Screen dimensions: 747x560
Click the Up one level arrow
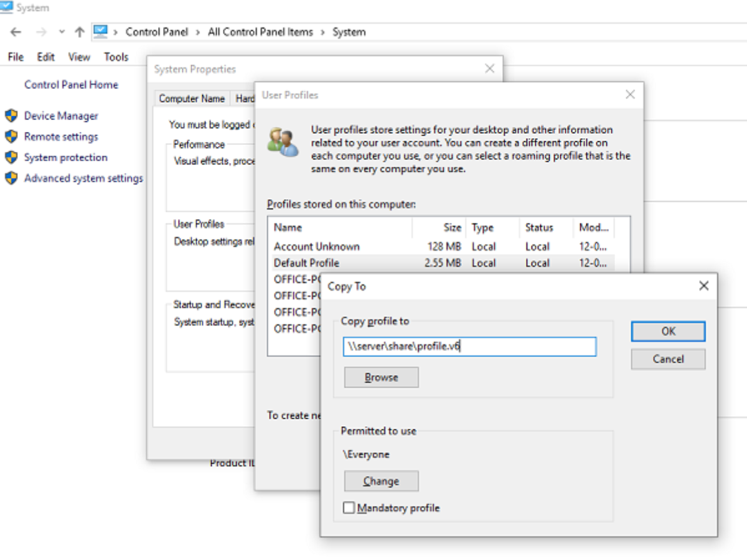(x=79, y=32)
